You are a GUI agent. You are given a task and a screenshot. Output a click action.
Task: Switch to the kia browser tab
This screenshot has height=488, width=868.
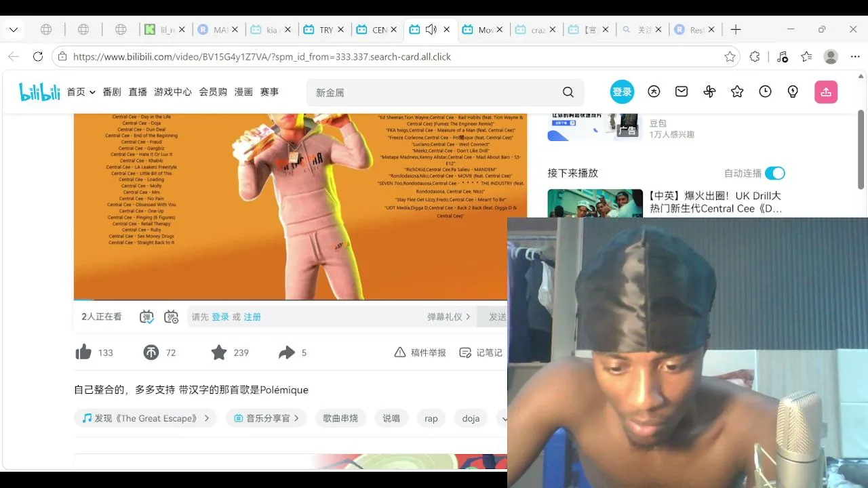pos(271,30)
